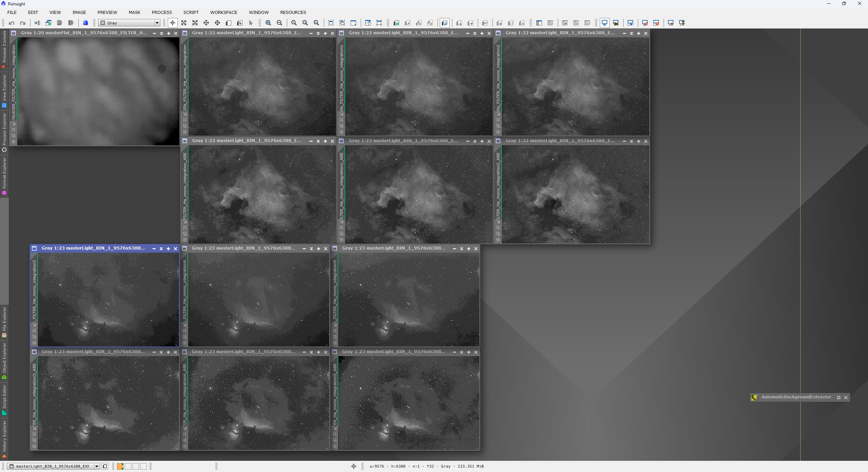Open the Process Explorer side panel

pos(4,132)
